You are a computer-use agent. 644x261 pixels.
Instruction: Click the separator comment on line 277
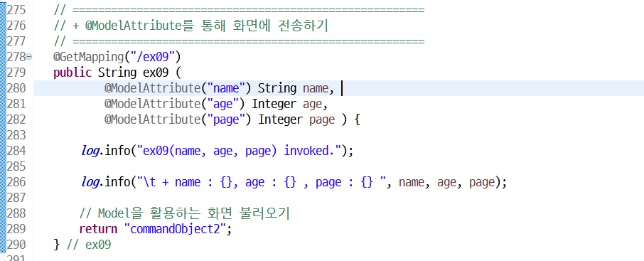coord(239,41)
